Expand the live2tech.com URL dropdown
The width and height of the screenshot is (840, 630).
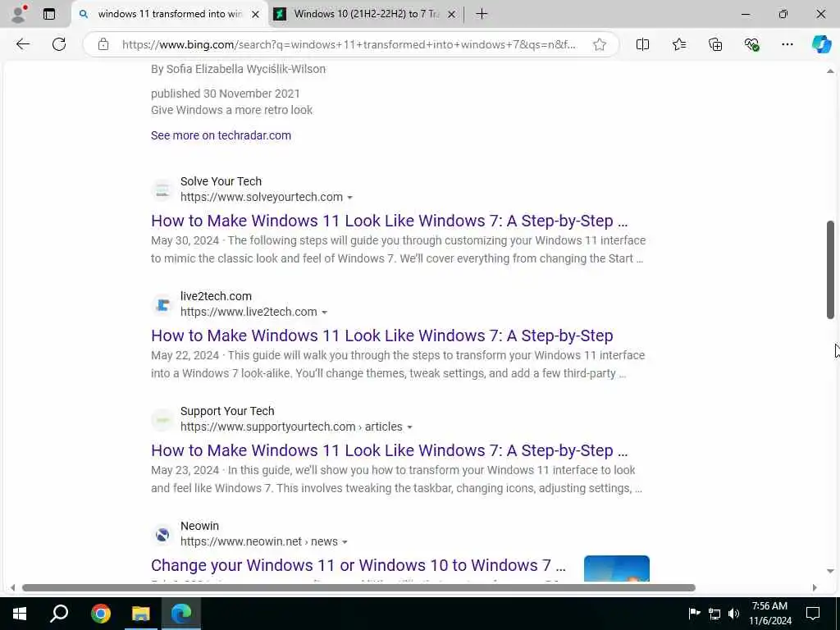(324, 313)
